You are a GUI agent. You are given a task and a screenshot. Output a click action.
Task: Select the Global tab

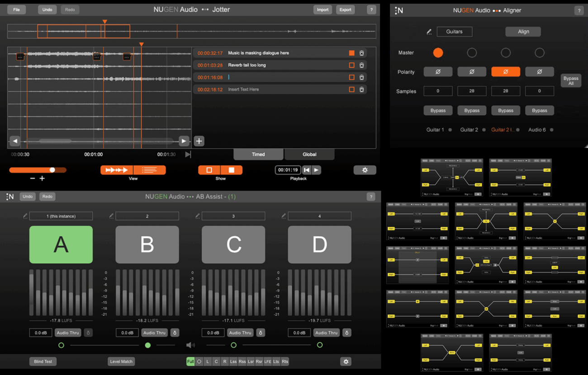[309, 155]
